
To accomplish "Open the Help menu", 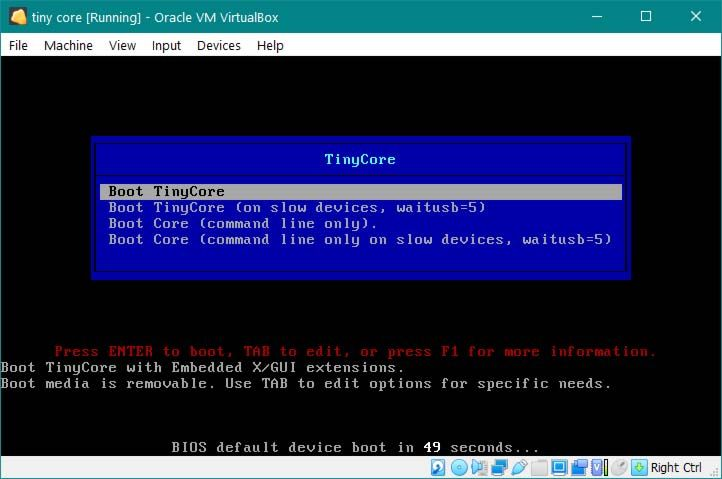I will tap(270, 46).
